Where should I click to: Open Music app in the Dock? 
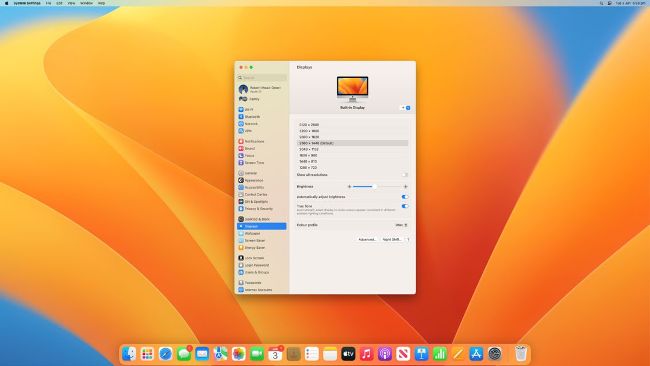click(366, 354)
